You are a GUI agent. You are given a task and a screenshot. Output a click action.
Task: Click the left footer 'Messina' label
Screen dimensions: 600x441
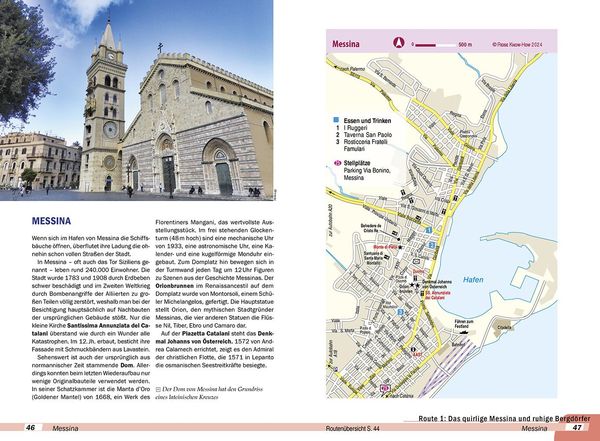pyautogui.click(x=65, y=428)
